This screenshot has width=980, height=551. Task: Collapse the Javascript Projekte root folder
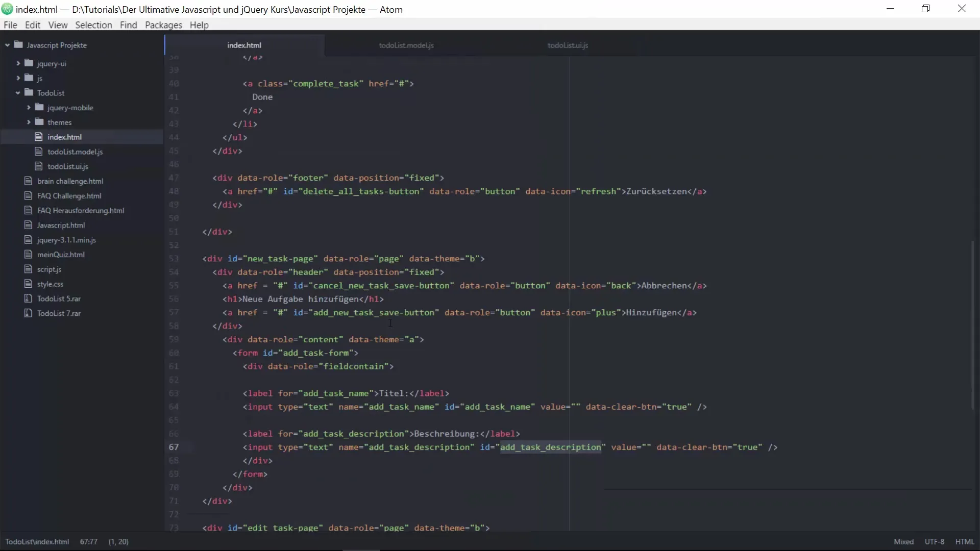click(x=8, y=45)
